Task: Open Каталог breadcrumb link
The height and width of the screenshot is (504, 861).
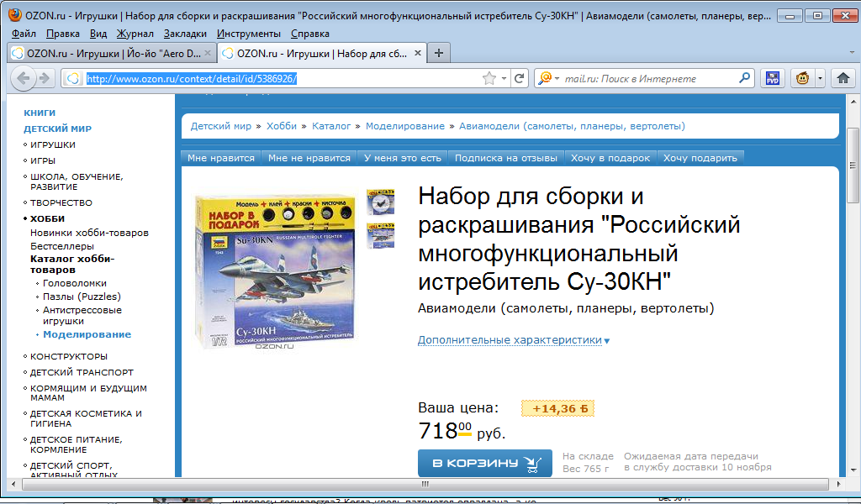Action: pyautogui.click(x=331, y=126)
